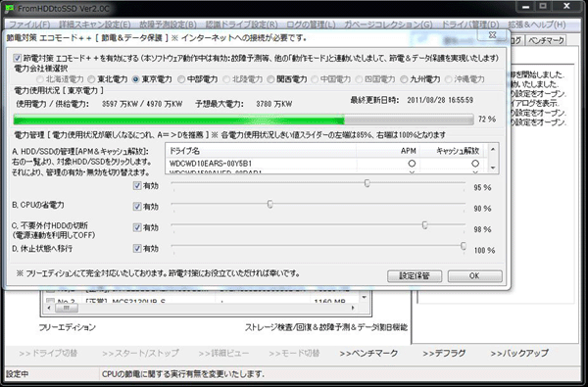Click the FromHDDtoSSD title bar app icon
588x387 pixels.
coord(10,8)
